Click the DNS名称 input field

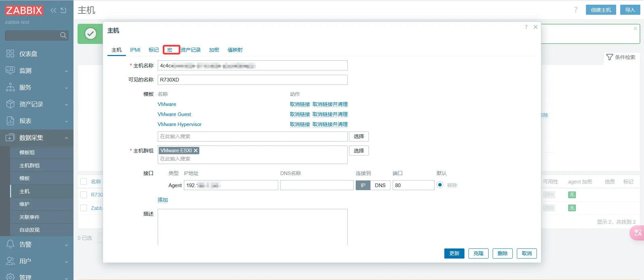[317, 185]
